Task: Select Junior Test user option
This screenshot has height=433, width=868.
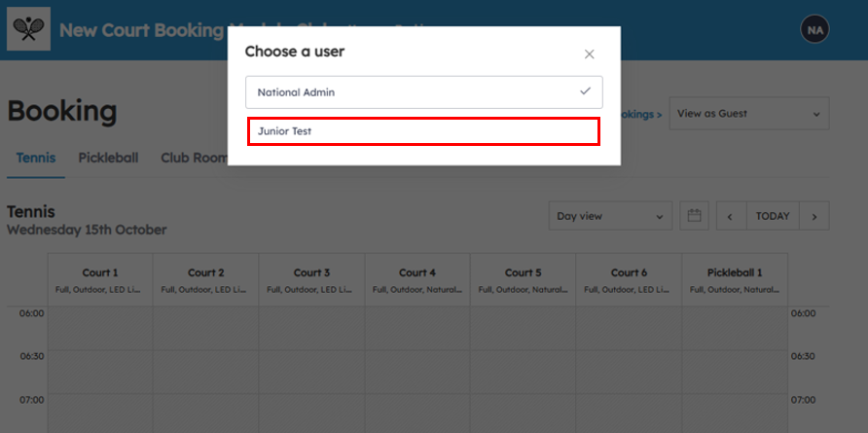Action: pyautogui.click(x=423, y=131)
